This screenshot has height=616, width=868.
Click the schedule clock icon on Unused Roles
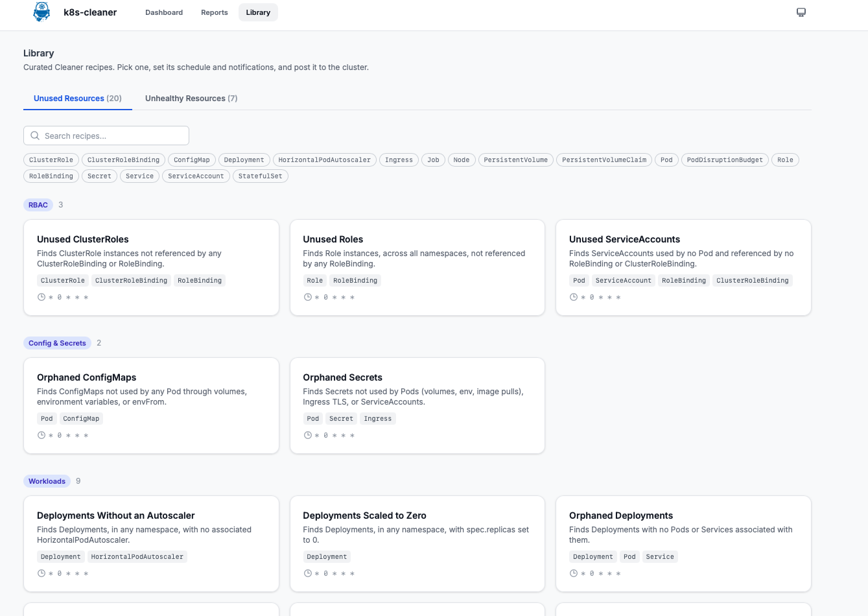click(x=308, y=297)
